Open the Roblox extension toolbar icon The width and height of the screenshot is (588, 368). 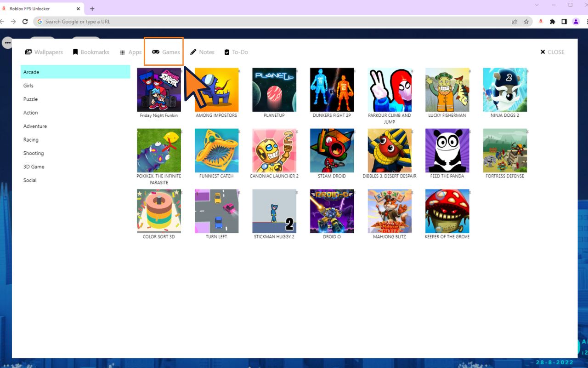[x=541, y=22]
